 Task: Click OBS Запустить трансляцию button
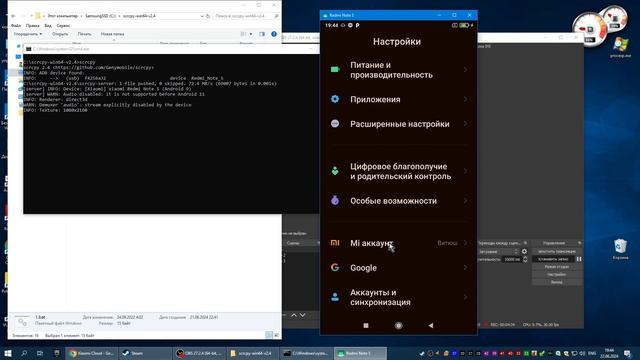557,251
